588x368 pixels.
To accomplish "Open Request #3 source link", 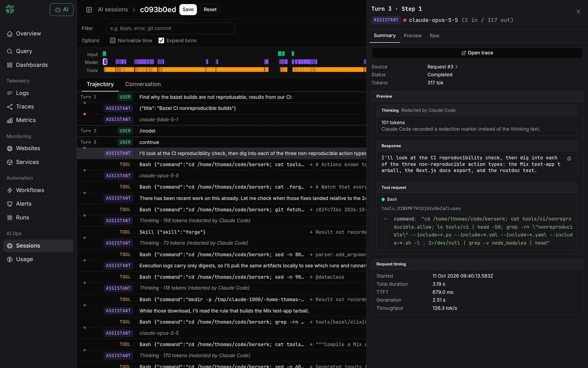I will point(442,67).
